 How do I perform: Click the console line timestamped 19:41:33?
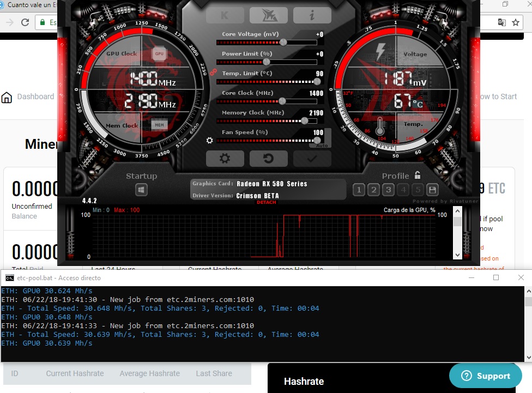[128, 326]
